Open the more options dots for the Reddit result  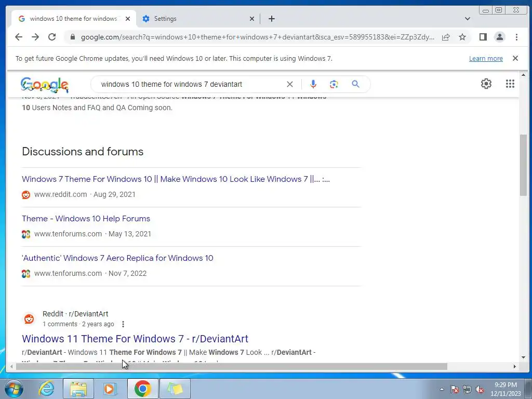pos(123,324)
